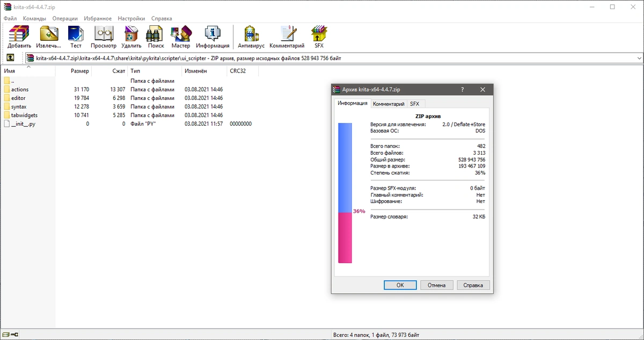Expand the address bar path dropdown
Viewport: 644px width, 340px height.
pos(639,58)
